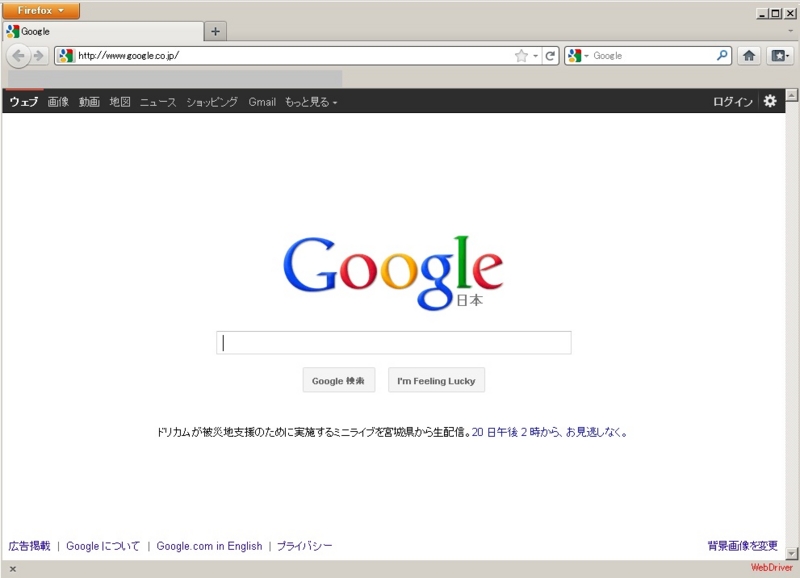Viewport: 800px width, 578px height.
Task: Click inside the Google search input field
Action: pyautogui.click(x=394, y=342)
